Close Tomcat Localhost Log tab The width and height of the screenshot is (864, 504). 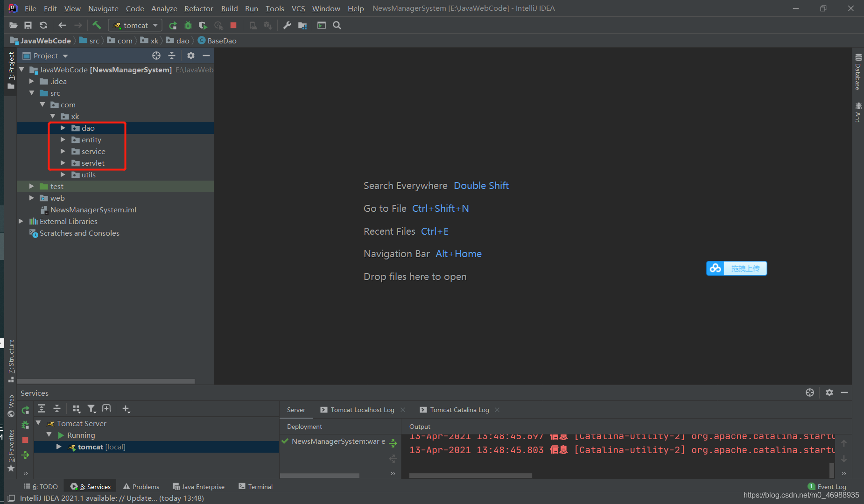pyautogui.click(x=403, y=410)
